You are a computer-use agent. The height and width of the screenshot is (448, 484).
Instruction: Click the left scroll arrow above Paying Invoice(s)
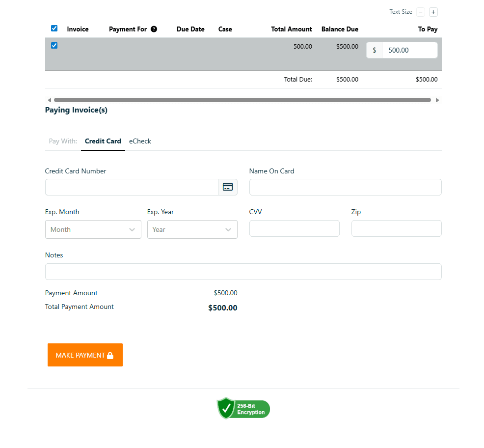click(49, 100)
